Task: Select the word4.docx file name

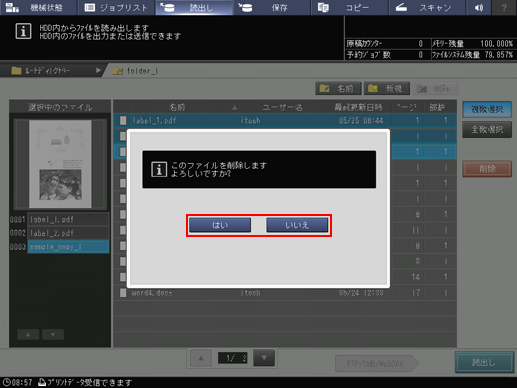Action: (152, 293)
